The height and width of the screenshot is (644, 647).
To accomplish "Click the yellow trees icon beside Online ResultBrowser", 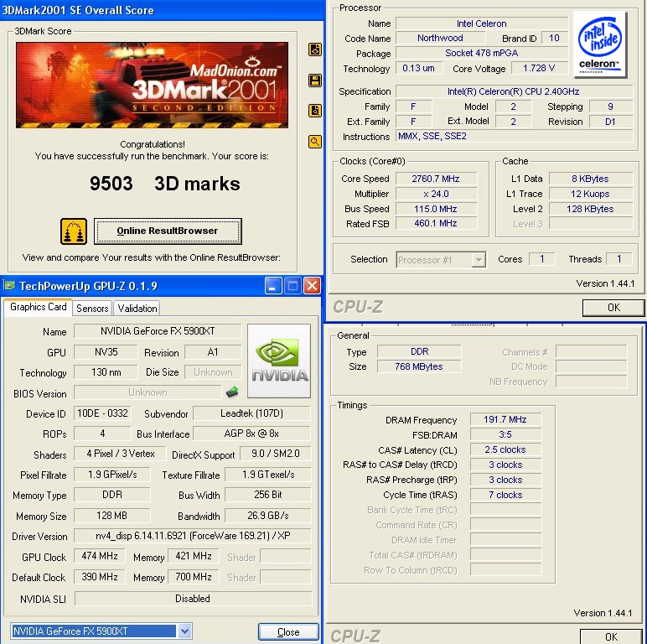I will coord(74,231).
